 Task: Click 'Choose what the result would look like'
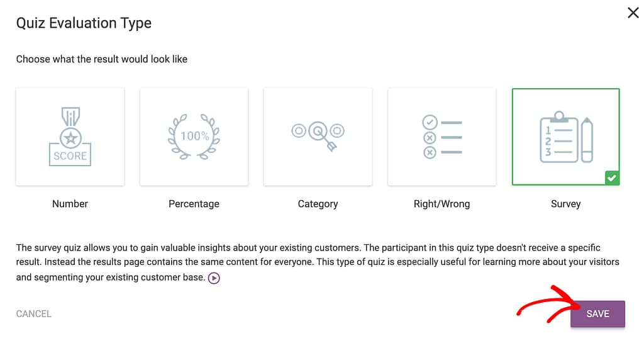102,59
